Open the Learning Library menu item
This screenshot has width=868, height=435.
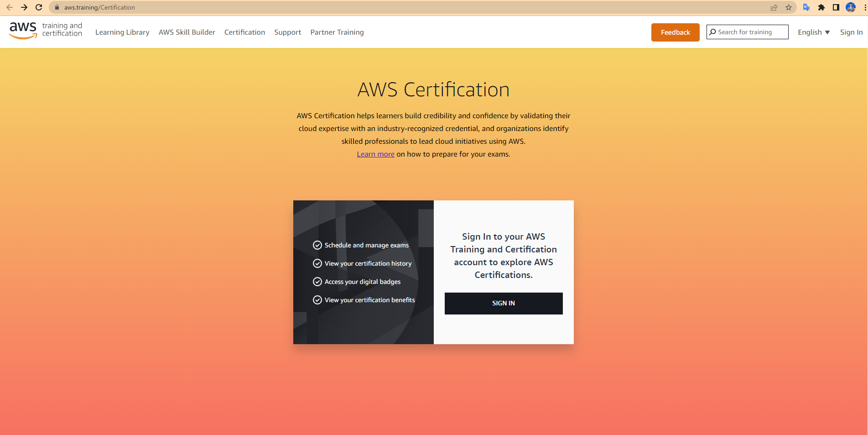122,32
